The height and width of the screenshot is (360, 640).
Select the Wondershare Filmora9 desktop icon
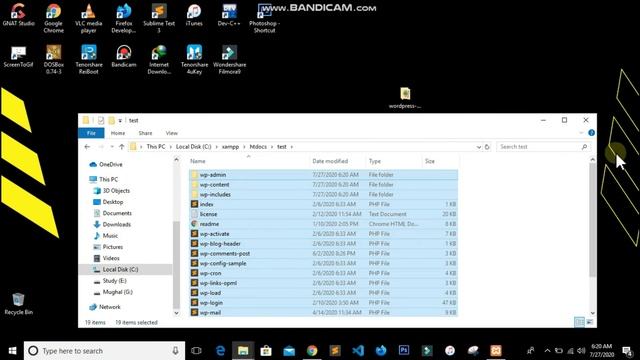229,60
